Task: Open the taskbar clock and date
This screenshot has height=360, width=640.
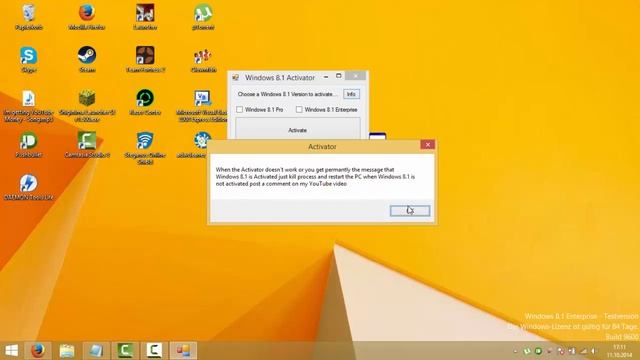Action: click(x=619, y=351)
